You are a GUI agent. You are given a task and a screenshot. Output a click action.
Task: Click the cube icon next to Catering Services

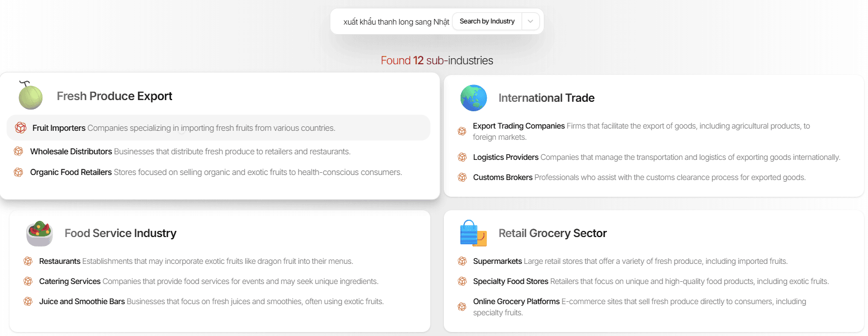[28, 281]
